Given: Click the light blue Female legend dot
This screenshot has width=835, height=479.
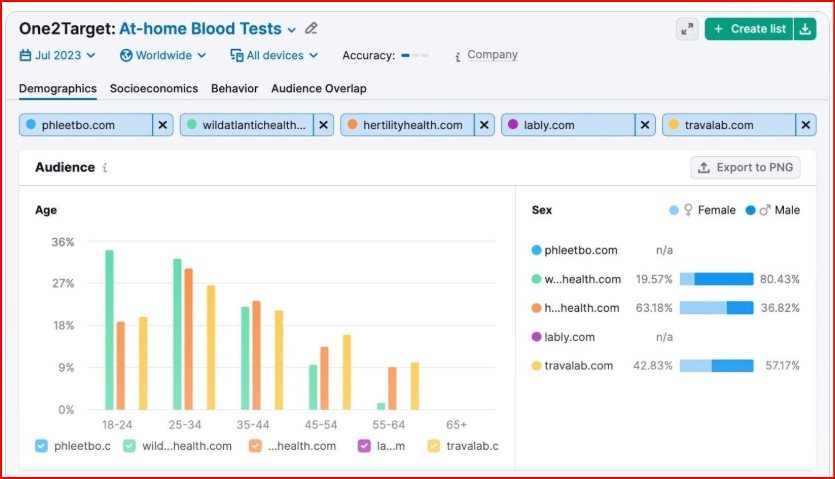Looking at the screenshot, I should tap(674, 210).
